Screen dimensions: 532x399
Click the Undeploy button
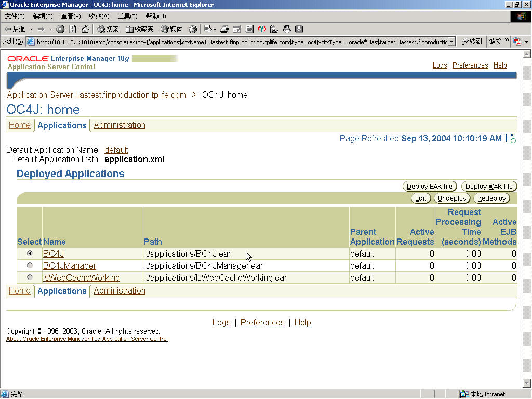pyautogui.click(x=452, y=198)
